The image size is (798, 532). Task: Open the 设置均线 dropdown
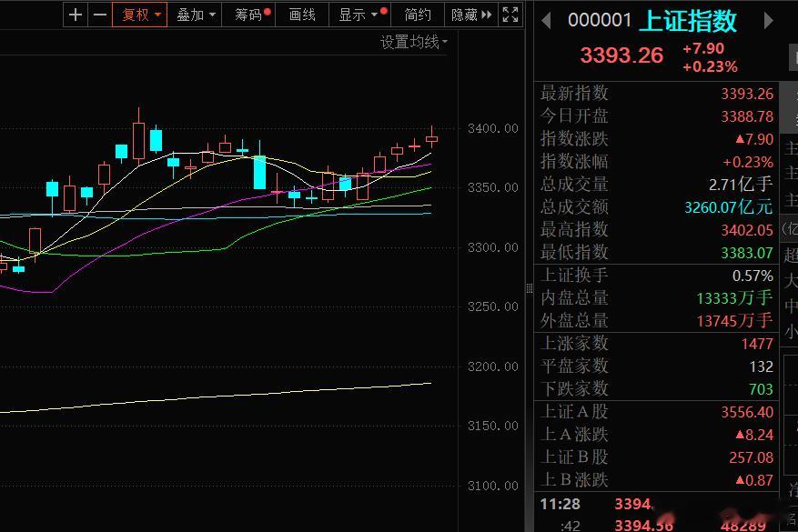pos(414,42)
